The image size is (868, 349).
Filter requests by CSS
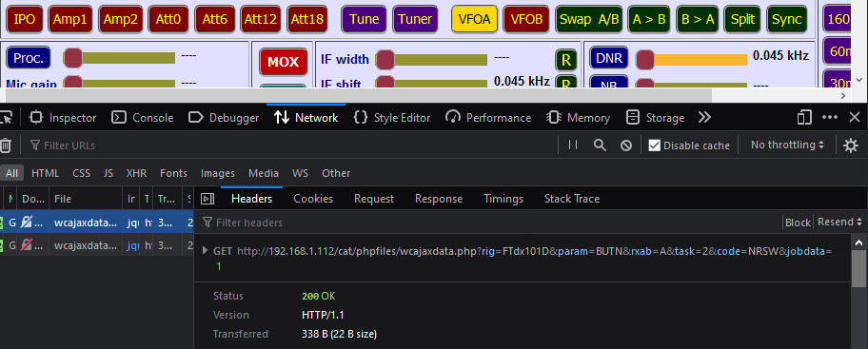(x=82, y=173)
